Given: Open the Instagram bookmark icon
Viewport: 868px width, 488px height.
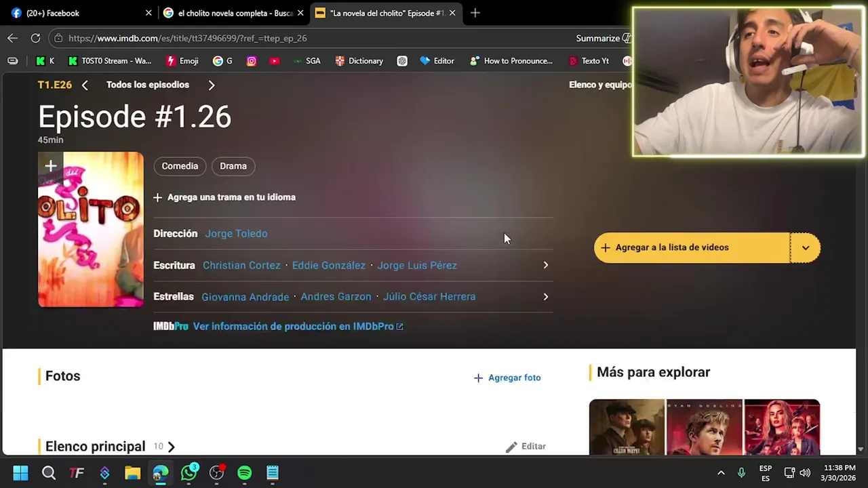Looking at the screenshot, I should [252, 61].
